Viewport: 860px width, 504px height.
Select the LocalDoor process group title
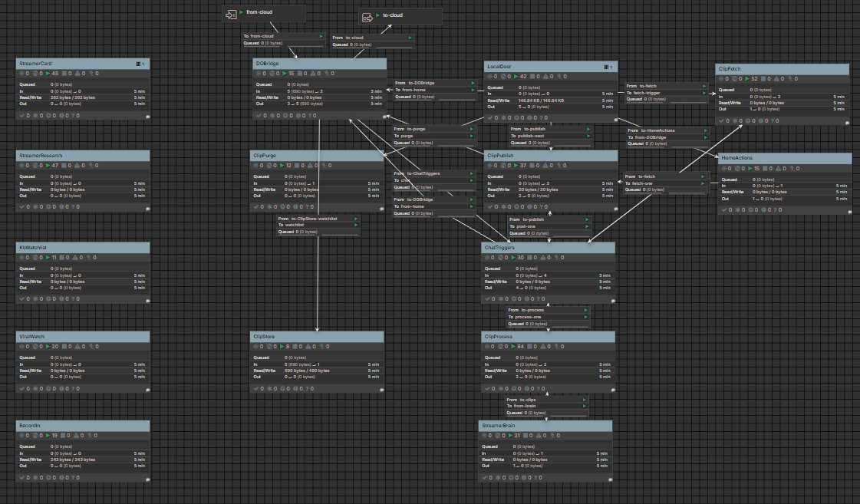tap(499, 67)
